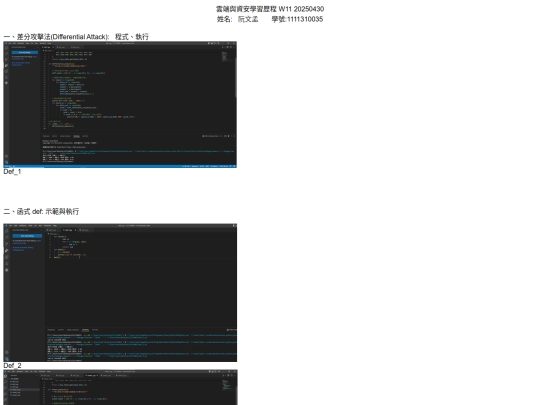Viewport: 540px width, 405px height.
Task: Click the caption 'Def_1'
Action: coord(12,172)
